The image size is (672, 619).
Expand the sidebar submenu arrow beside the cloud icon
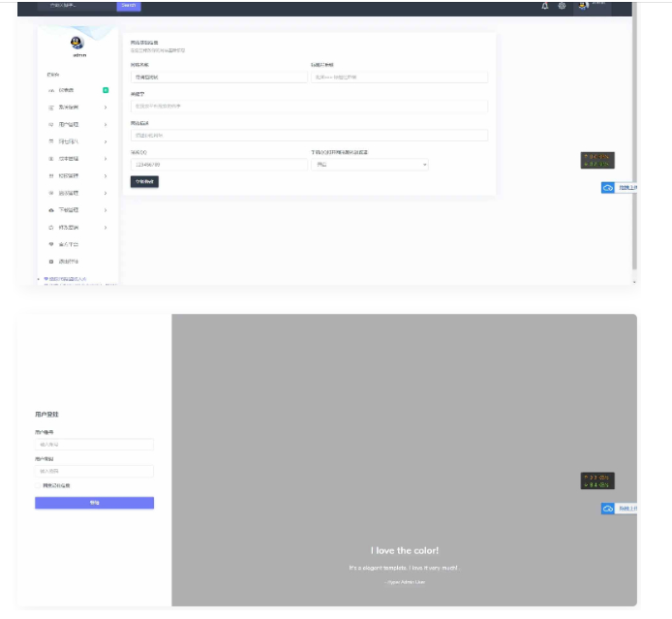click(x=105, y=210)
